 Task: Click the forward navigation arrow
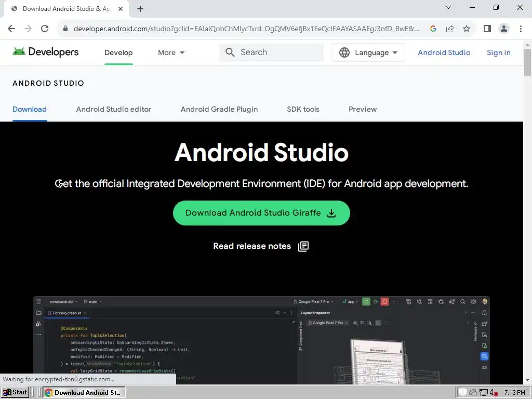(x=28, y=29)
